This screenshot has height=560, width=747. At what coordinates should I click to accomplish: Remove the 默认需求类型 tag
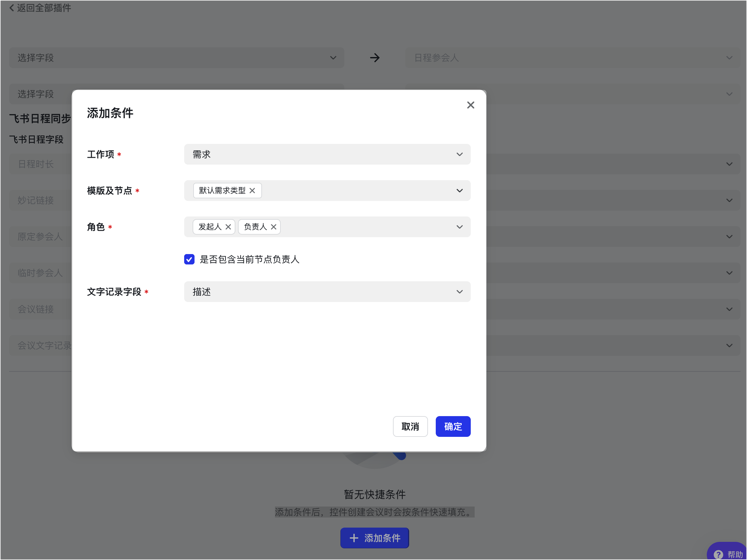coord(252,191)
